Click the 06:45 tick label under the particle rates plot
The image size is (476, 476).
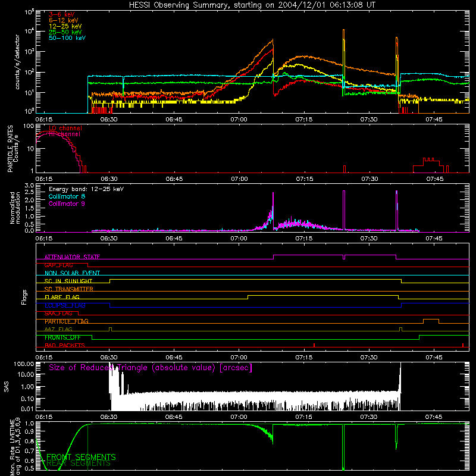click(x=174, y=179)
